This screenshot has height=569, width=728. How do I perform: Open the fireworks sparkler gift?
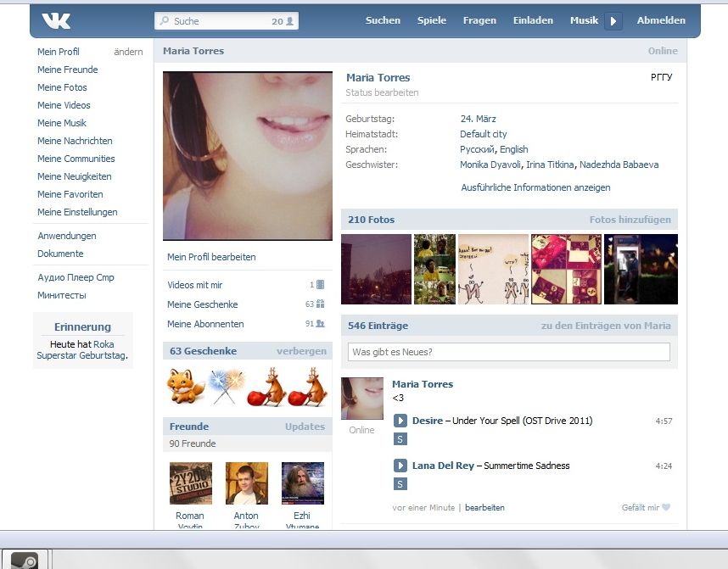pos(227,387)
